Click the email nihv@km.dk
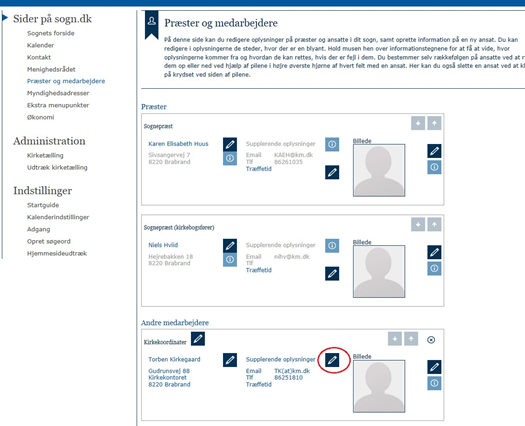This screenshot has height=426, width=525. point(292,257)
